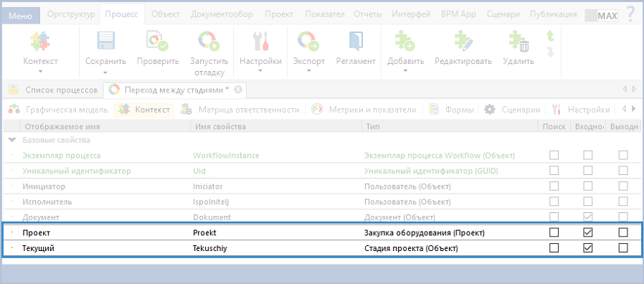Open the Регламент document icon
Image resolution: width=644 pixels, height=284 pixels.
pos(356,42)
